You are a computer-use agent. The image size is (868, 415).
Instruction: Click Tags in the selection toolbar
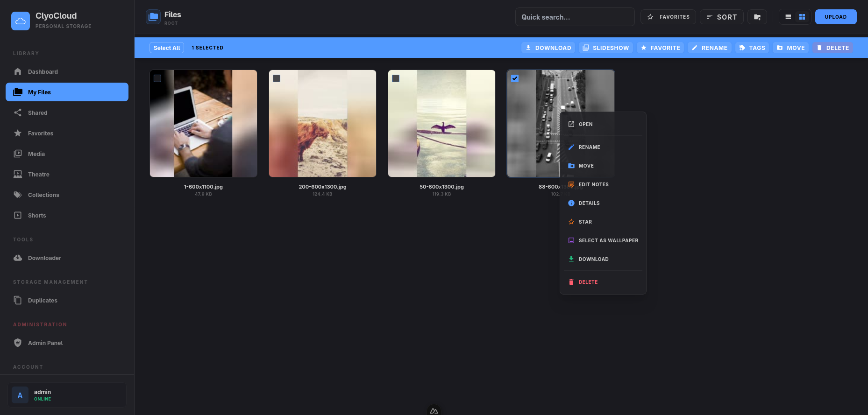[752, 48]
